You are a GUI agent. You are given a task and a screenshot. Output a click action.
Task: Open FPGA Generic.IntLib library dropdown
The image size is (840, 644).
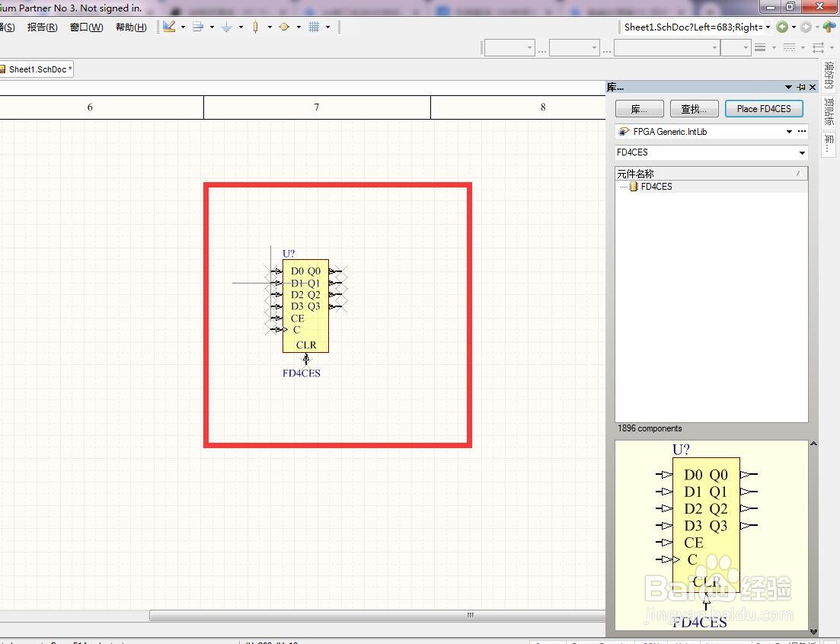click(789, 131)
